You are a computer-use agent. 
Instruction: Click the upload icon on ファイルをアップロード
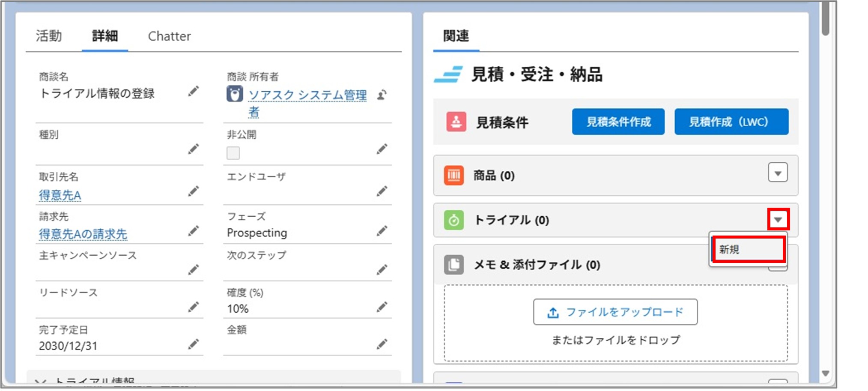(x=554, y=312)
